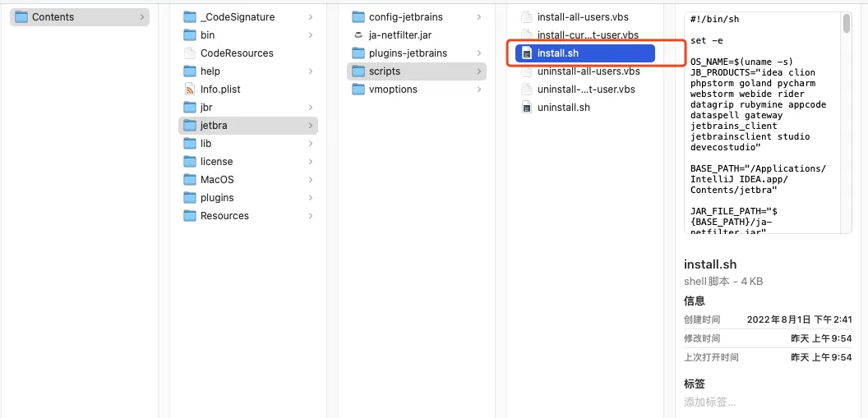Open the Resources folder
This screenshot has width=868, height=418.
point(224,216)
